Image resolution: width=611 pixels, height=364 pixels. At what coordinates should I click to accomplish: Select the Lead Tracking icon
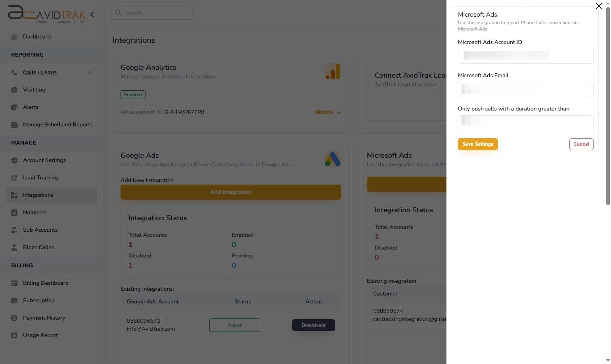(x=15, y=177)
